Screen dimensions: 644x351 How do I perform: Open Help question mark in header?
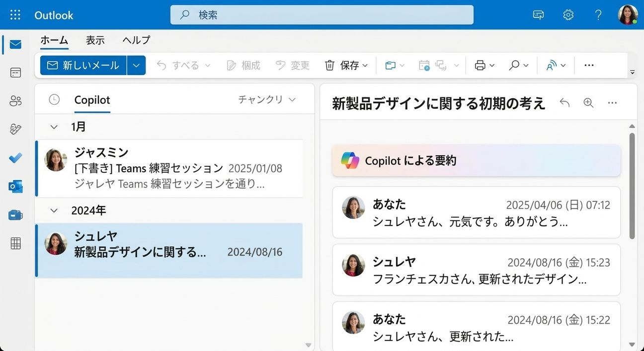598,15
